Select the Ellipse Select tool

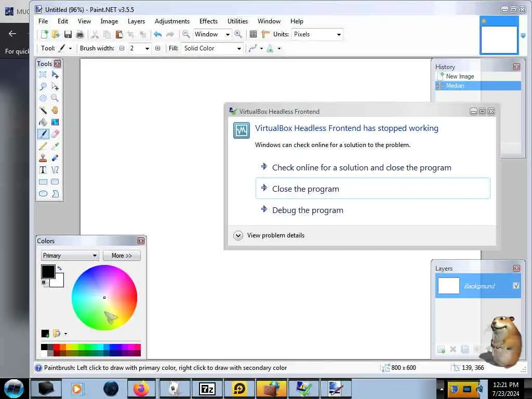(x=43, y=98)
